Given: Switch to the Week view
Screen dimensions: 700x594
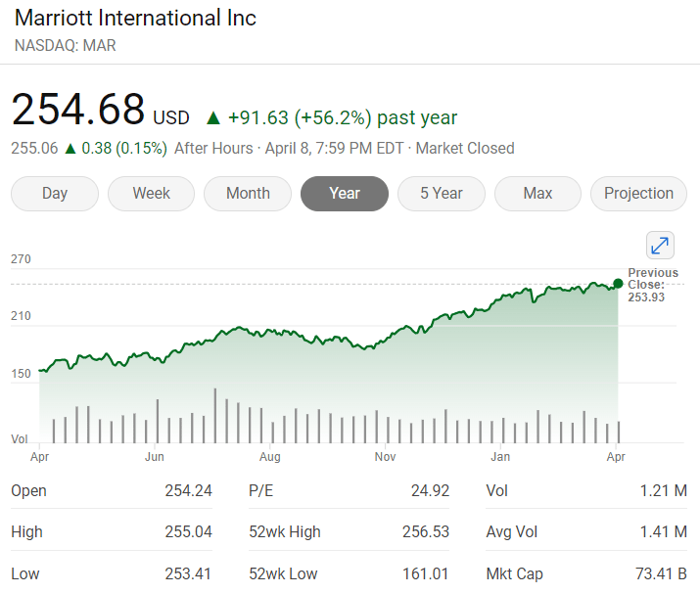Looking at the screenshot, I should tap(151, 194).
